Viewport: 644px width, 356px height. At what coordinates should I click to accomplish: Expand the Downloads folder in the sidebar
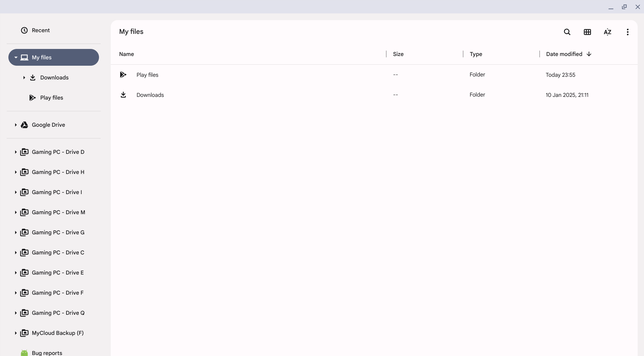(x=24, y=77)
